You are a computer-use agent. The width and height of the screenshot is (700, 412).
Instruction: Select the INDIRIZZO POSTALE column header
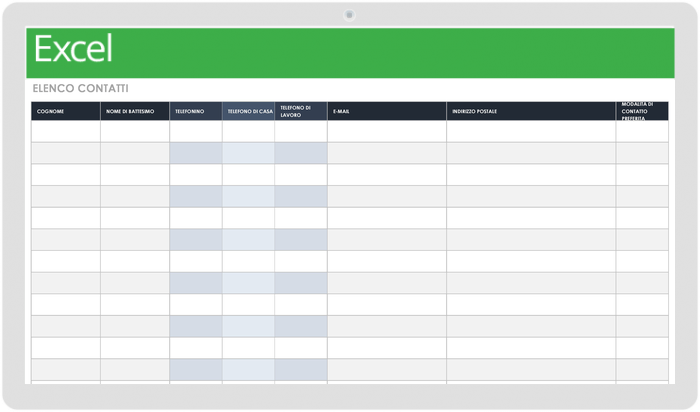coord(531,111)
